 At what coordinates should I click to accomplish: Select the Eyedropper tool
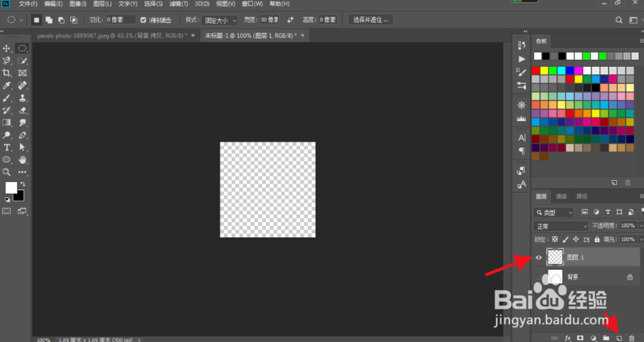6,86
